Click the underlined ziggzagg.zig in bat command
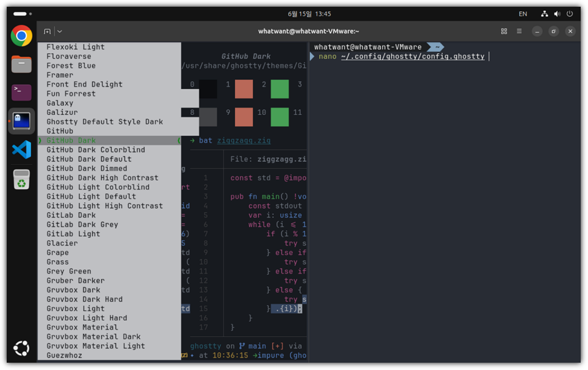Viewport: 588px width, 370px height. click(x=244, y=140)
